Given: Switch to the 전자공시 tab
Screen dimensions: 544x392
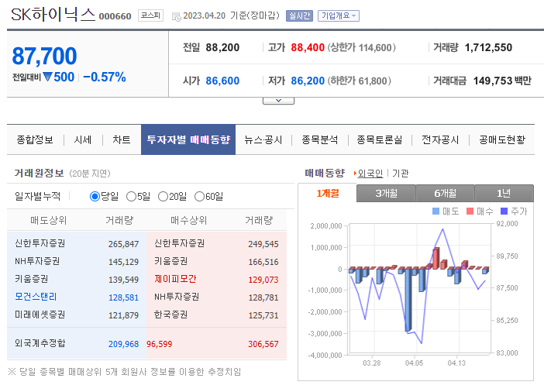Looking at the screenshot, I should tap(440, 139).
